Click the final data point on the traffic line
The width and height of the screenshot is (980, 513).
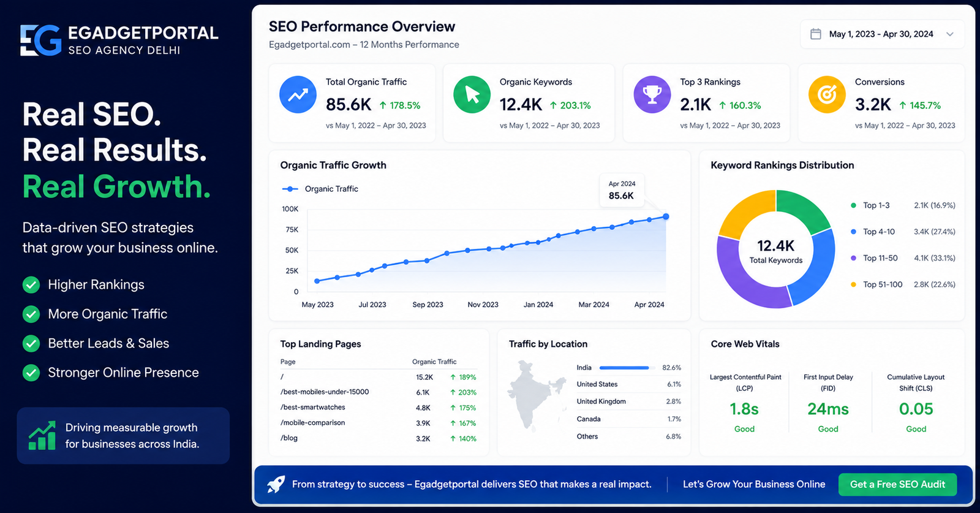[666, 216]
